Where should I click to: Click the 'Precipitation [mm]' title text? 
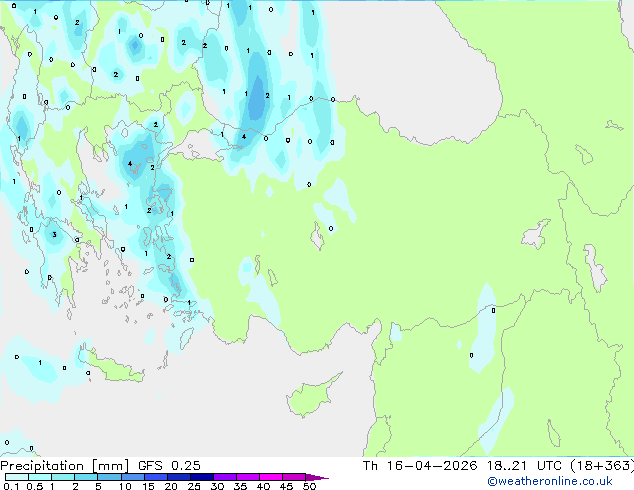64,466
